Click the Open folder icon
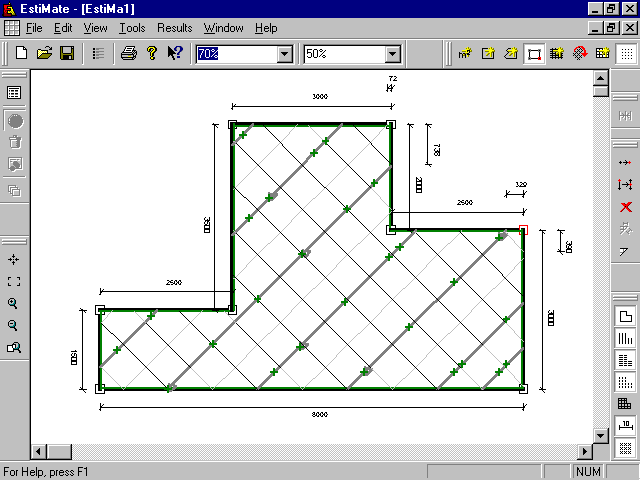This screenshot has height=480, width=640. [x=44, y=53]
